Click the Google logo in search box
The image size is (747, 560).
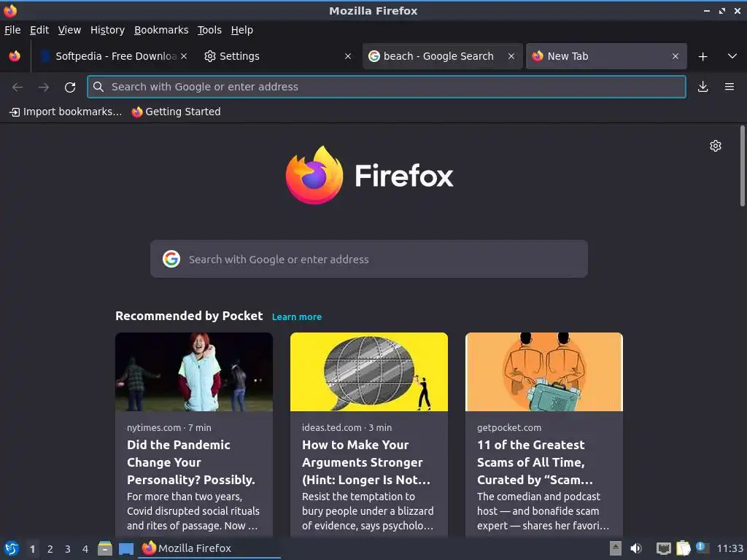point(171,259)
